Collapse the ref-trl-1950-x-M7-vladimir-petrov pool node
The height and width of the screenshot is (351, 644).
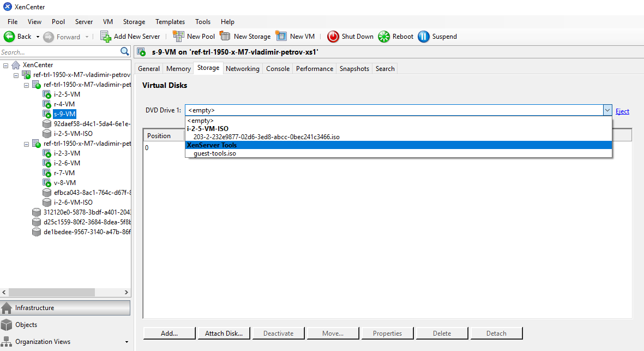click(16, 75)
